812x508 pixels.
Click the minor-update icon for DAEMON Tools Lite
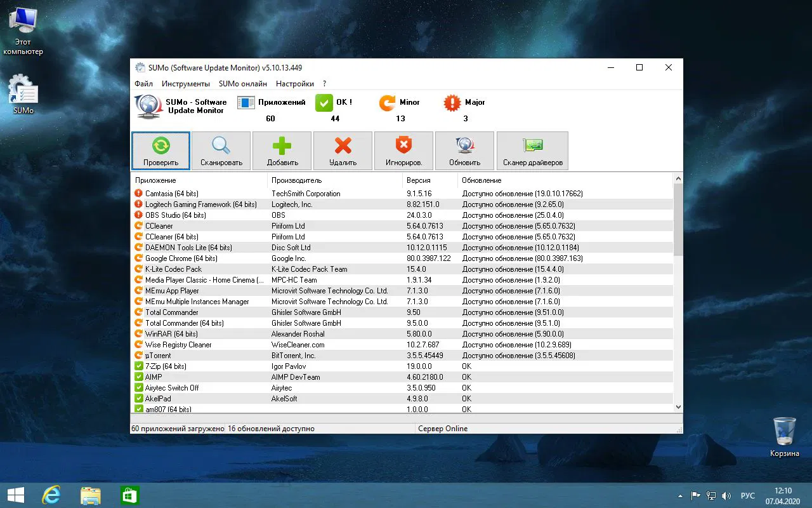[139, 248]
